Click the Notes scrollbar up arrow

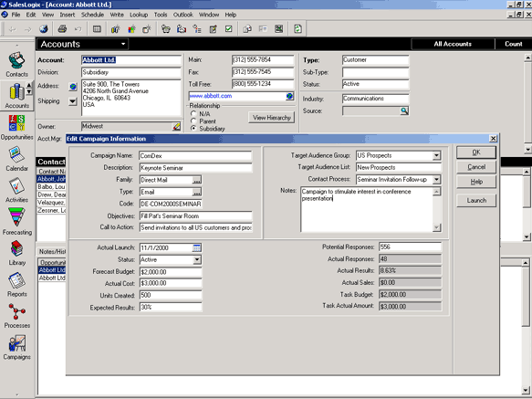(437, 192)
